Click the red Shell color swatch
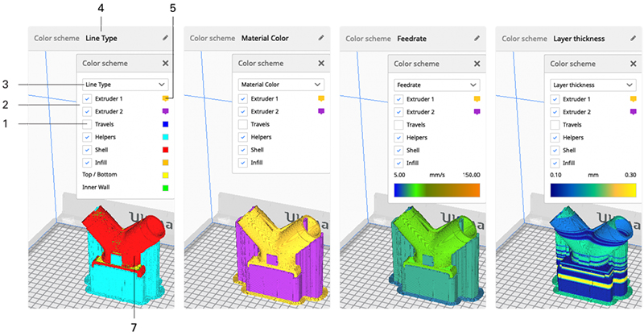 [x=164, y=151]
